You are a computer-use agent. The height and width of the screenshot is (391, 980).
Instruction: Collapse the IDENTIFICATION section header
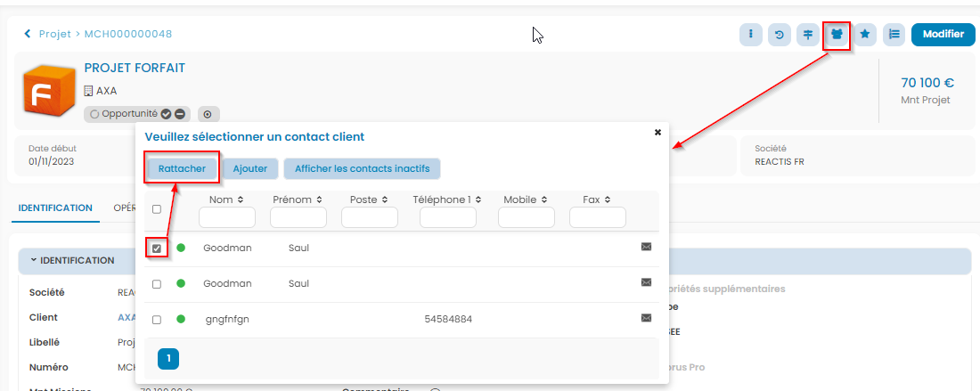(71, 260)
